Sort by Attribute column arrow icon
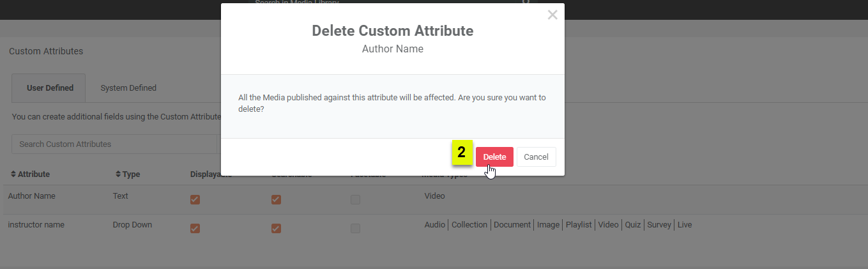 [x=13, y=174]
